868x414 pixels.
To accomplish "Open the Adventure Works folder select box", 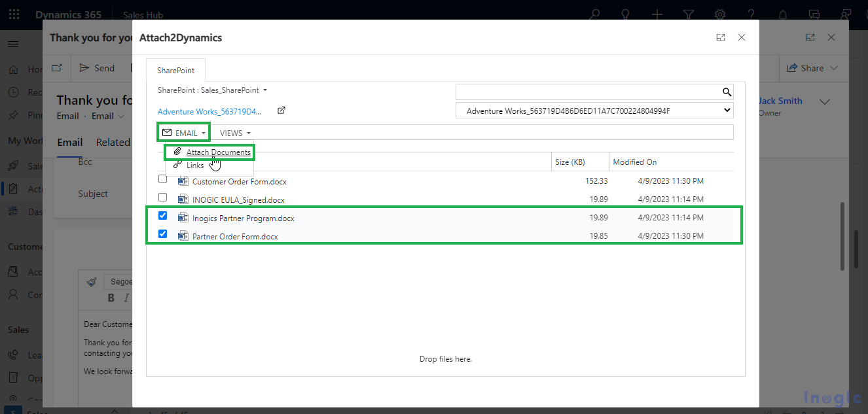I will click(x=594, y=111).
